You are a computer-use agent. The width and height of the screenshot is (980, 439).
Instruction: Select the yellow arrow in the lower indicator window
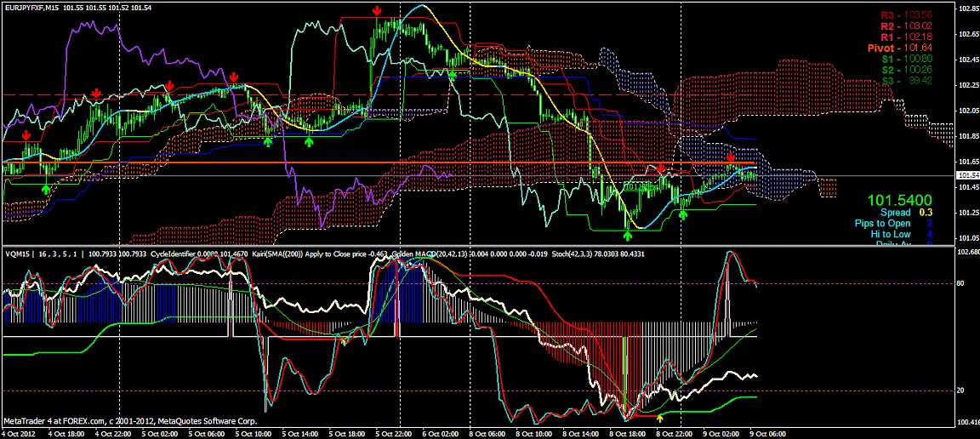pos(660,418)
